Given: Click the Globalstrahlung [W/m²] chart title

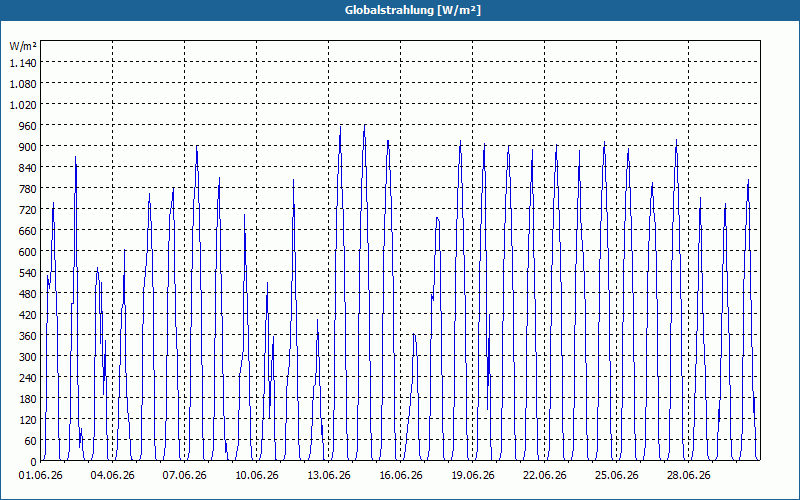Looking at the screenshot, I should (413, 10).
